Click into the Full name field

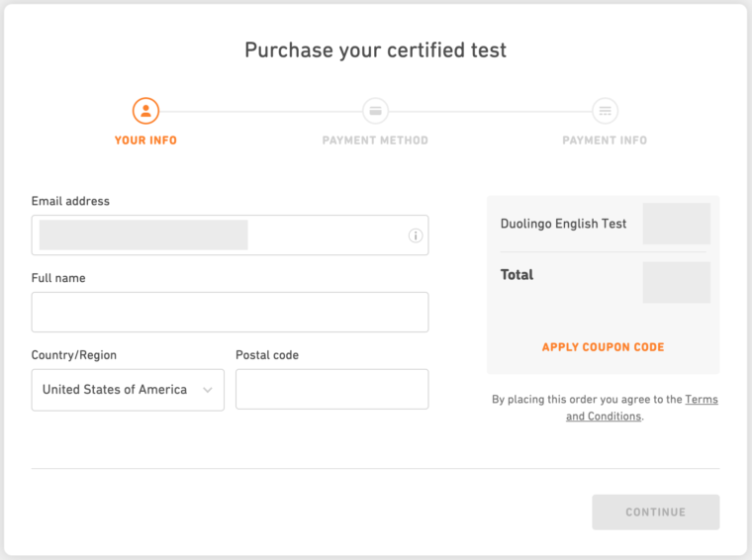tap(230, 312)
